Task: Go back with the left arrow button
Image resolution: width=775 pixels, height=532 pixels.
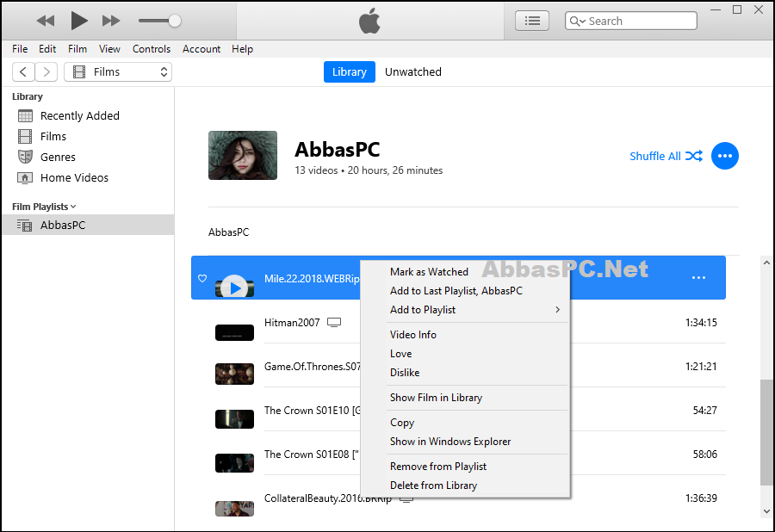Action: click(x=23, y=72)
